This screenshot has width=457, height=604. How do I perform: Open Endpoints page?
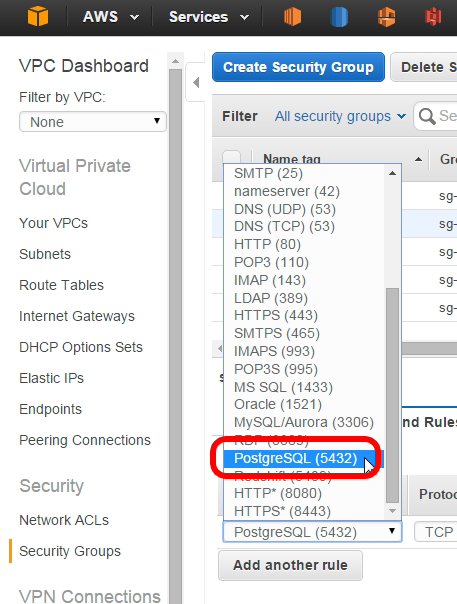[50, 409]
